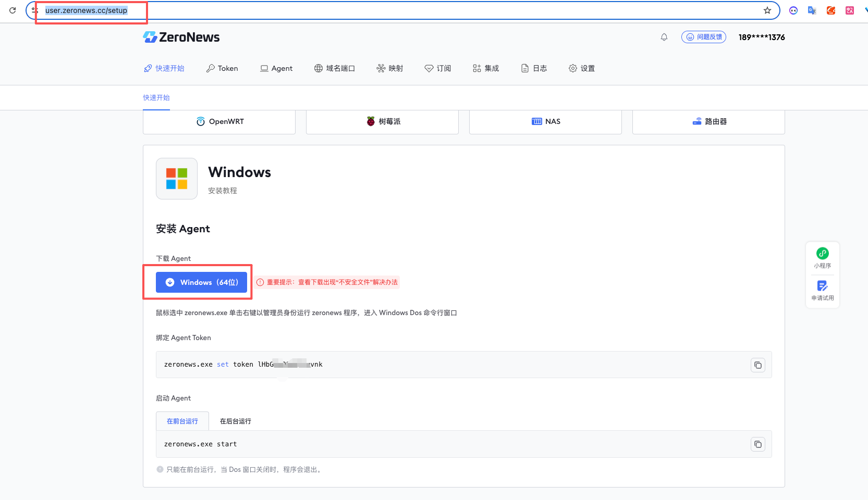868x500 pixels.
Task: Click the ZeroNews logo
Action: pos(181,37)
